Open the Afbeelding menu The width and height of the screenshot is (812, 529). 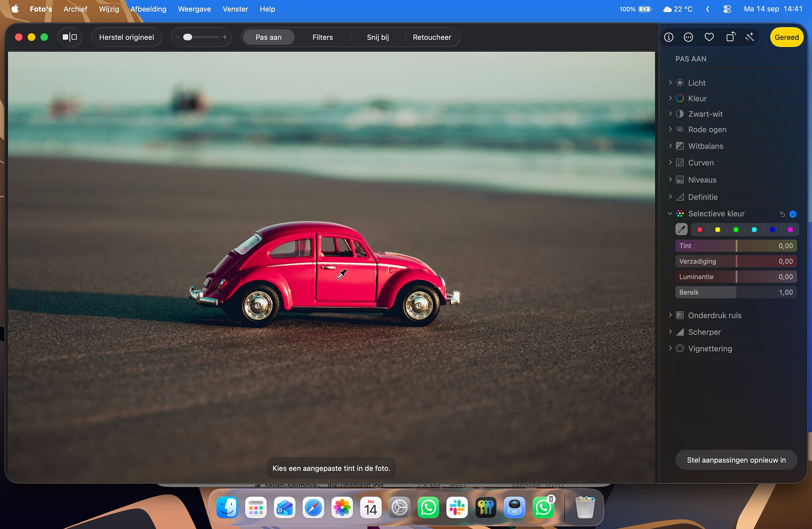click(x=149, y=9)
